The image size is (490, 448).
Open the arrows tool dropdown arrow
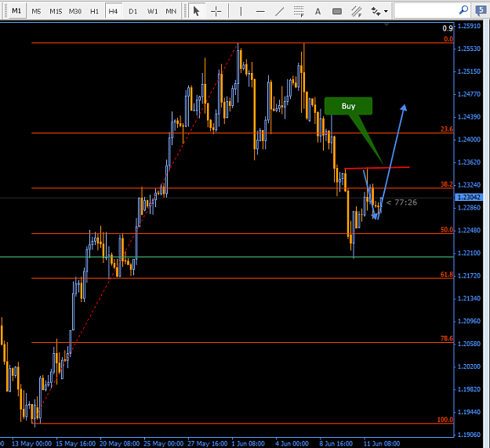pos(387,12)
